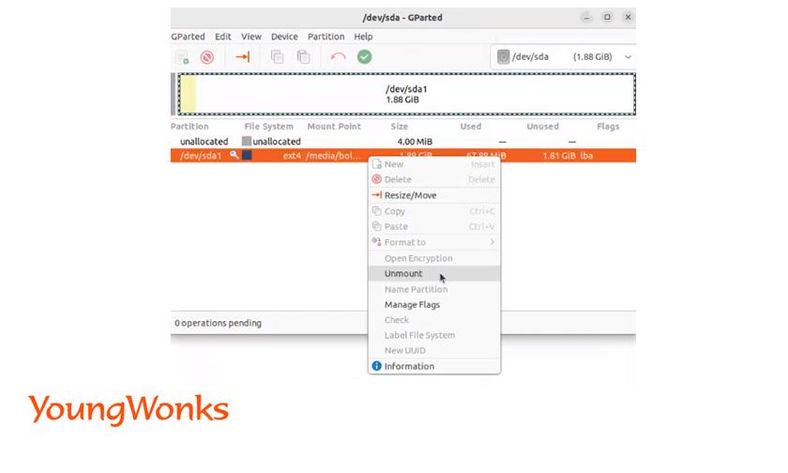Screen dimensions: 788x473
Task: Select Manage Flags in context menu
Action: [412, 304]
